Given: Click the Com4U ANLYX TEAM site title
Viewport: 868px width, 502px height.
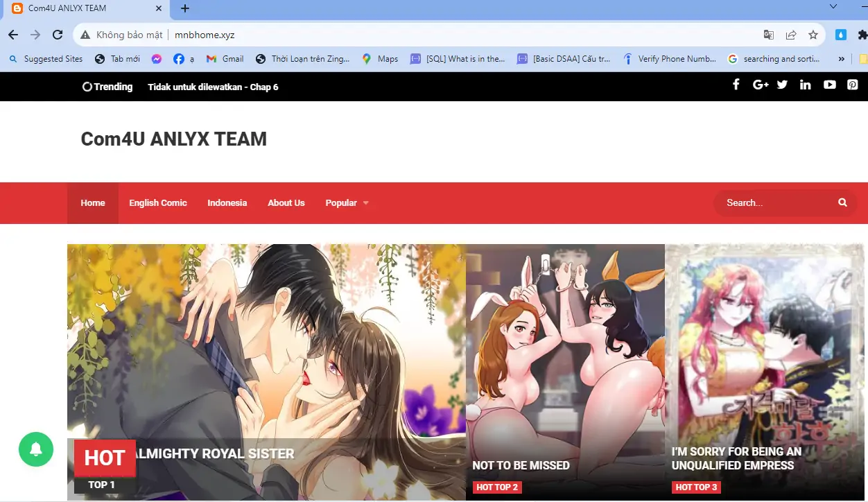Looking at the screenshot, I should tap(173, 139).
